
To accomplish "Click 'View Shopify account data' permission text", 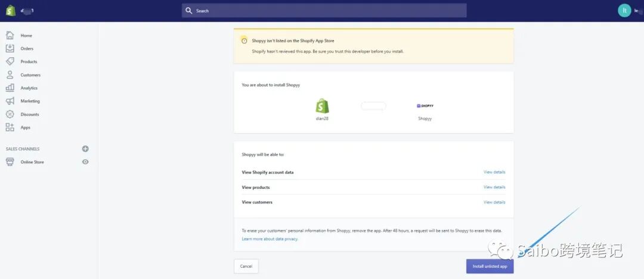I will pyautogui.click(x=268, y=172).
